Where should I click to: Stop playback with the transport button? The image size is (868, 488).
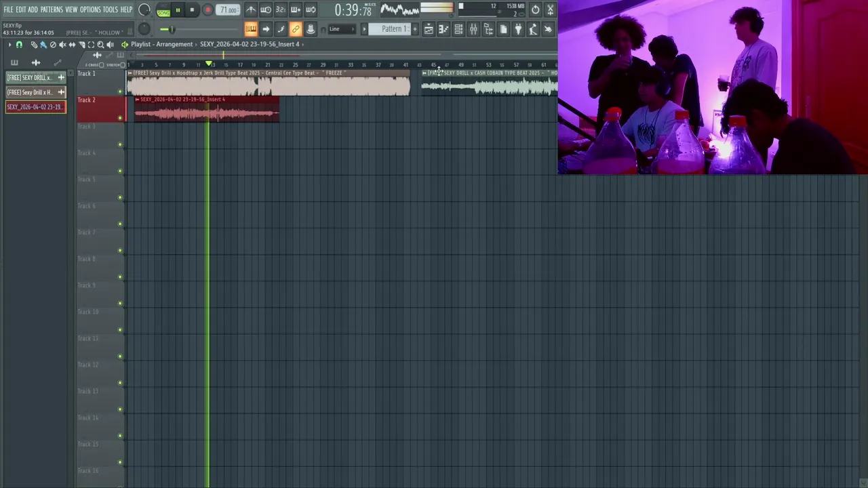click(192, 10)
